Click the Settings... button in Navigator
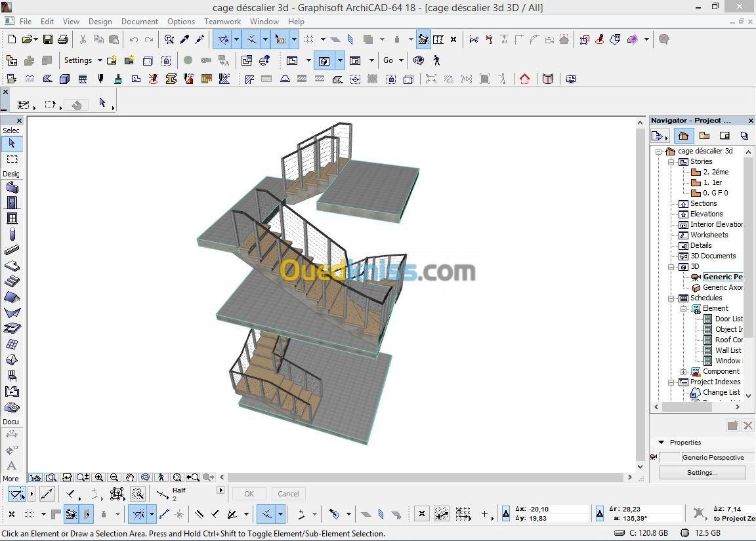 coord(702,472)
